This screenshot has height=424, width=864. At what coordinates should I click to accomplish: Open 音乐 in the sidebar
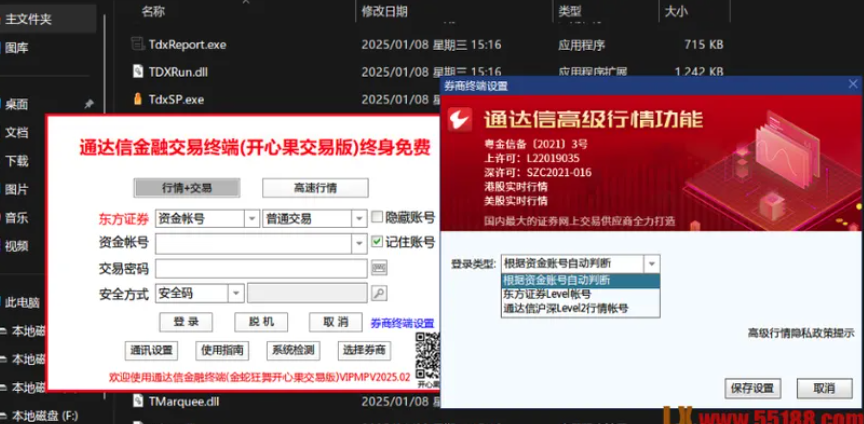[17, 217]
